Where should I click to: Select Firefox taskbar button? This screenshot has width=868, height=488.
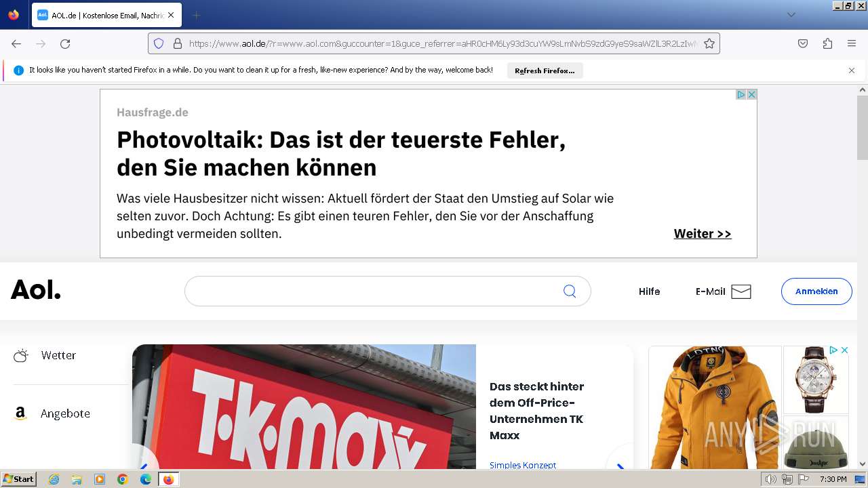[x=168, y=479]
